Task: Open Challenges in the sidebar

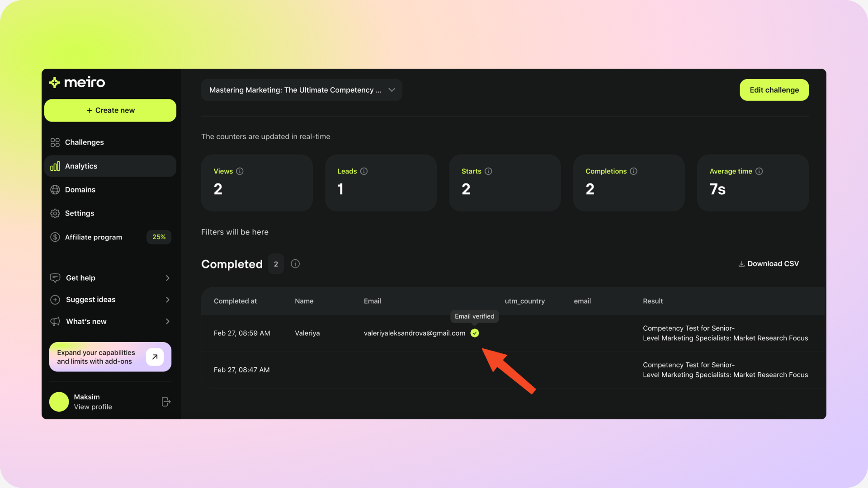Action: pyautogui.click(x=84, y=142)
